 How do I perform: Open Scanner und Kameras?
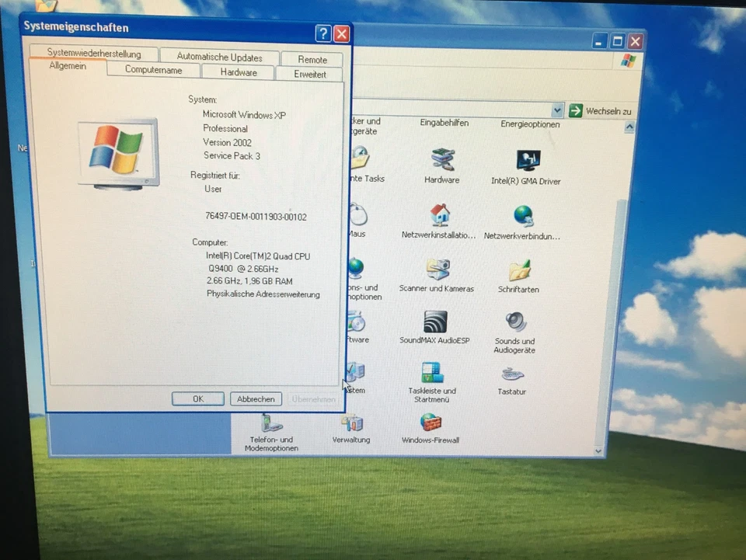click(437, 267)
